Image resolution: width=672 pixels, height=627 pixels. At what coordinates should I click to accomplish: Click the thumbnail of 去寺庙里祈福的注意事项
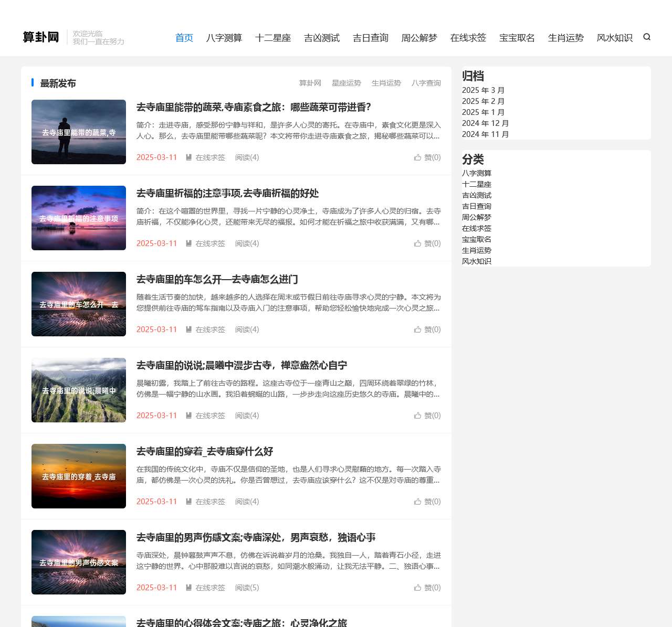pyautogui.click(x=78, y=218)
